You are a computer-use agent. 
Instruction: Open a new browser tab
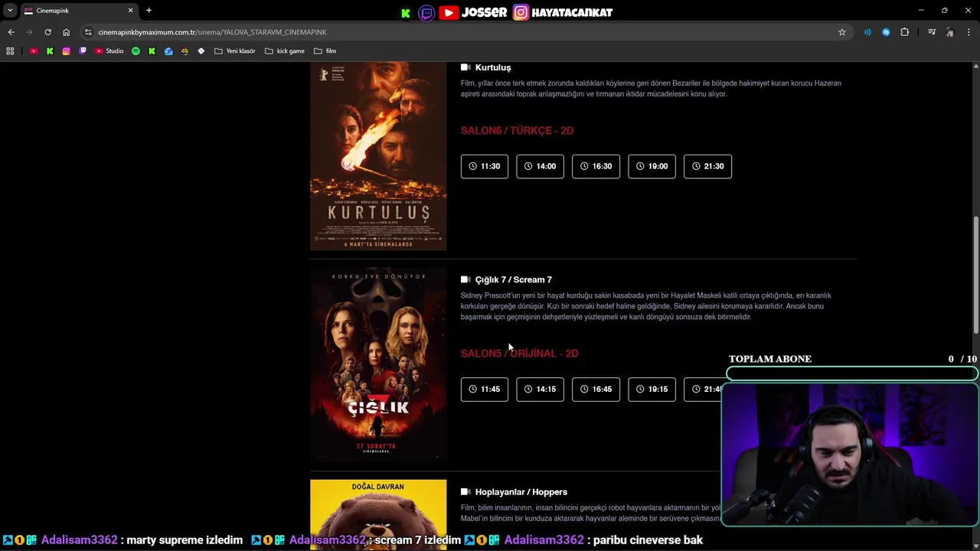[149, 11]
